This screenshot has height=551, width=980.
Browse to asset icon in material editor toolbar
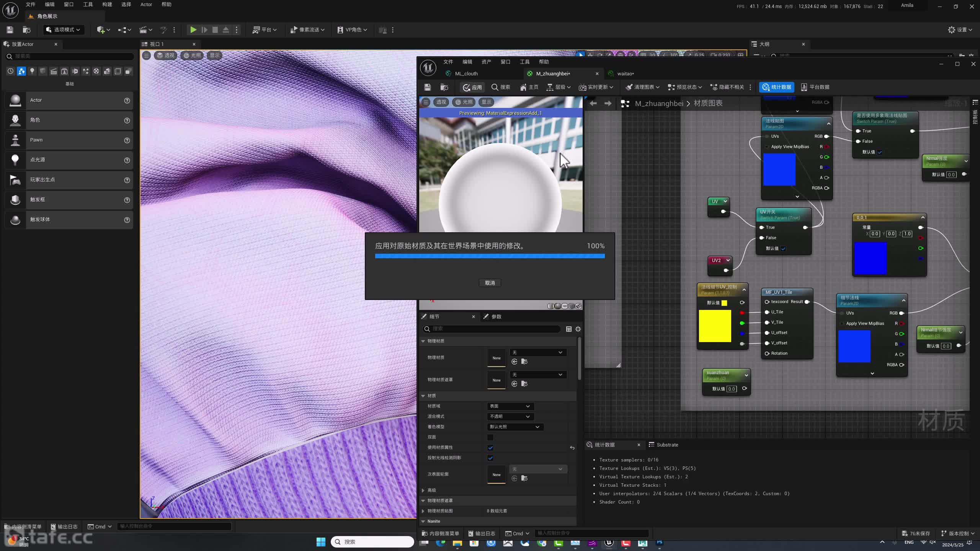tap(444, 87)
